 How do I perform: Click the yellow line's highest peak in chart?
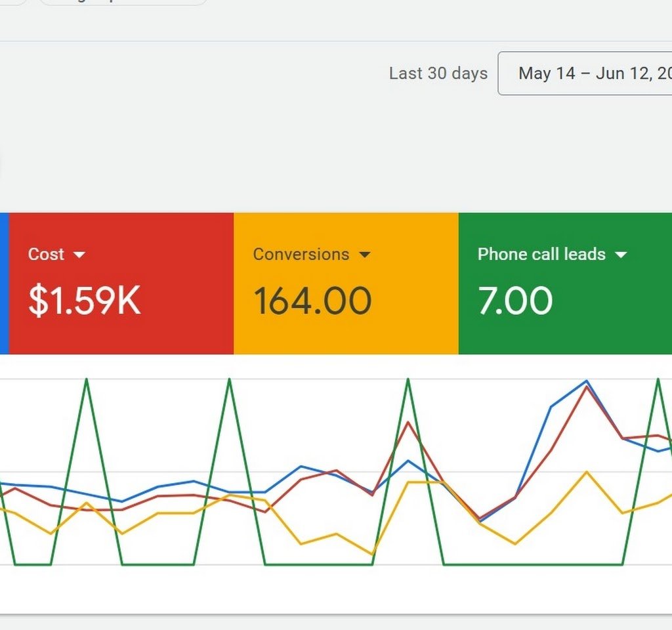click(x=587, y=472)
